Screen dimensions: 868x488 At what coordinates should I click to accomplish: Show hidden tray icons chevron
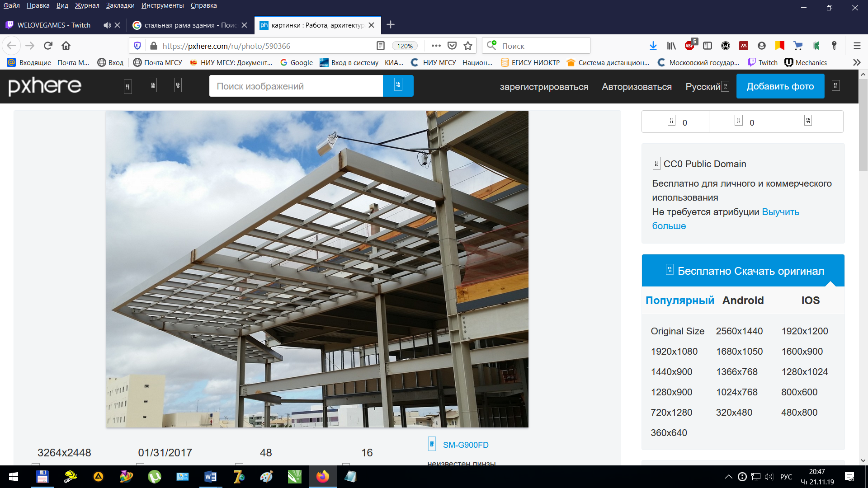[729, 477]
